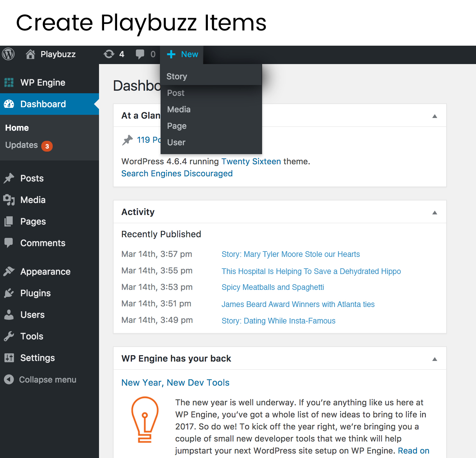Click the Plugins plug icon
Image resolution: width=476 pixels, height=458 pixels.
pos(9,293)
